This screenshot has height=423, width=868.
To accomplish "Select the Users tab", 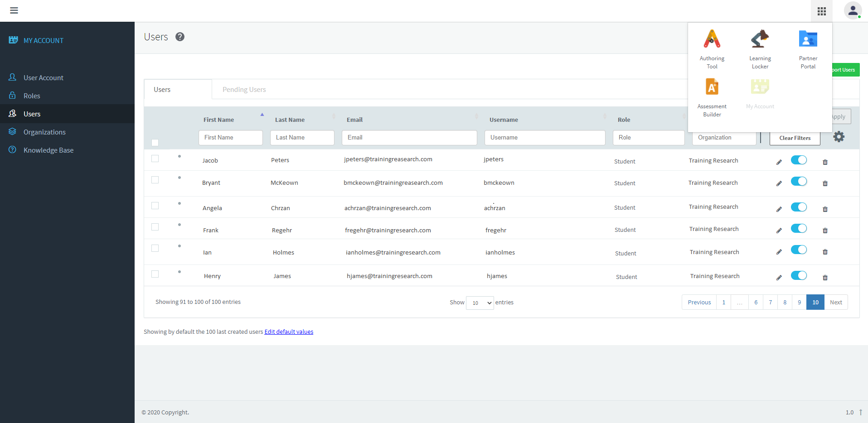I will (x=178, y=90).
